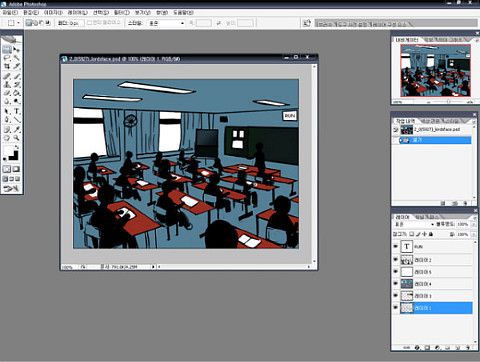The image size is (480, 362).
Task: Reset to default foreground and background colors
Action: pyautogui.click(x=5, y=159)
